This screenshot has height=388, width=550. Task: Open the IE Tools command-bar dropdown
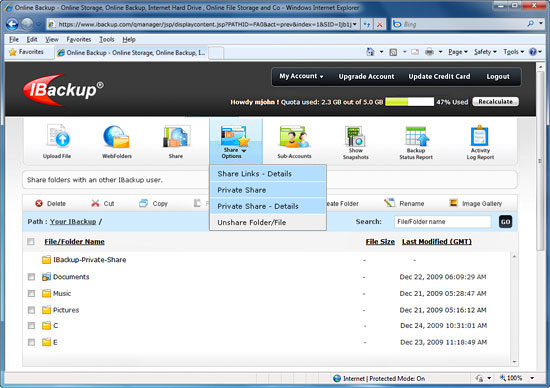pyautogui.click(x=514, y=52)
